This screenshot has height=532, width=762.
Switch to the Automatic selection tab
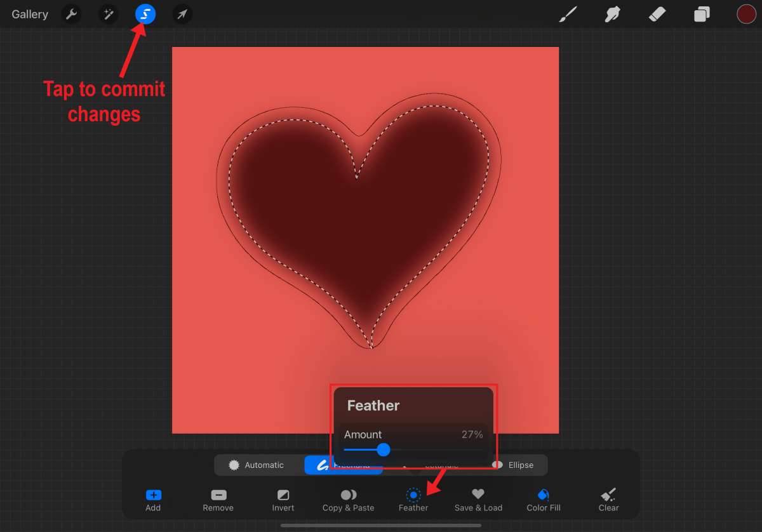click(258, 465)
